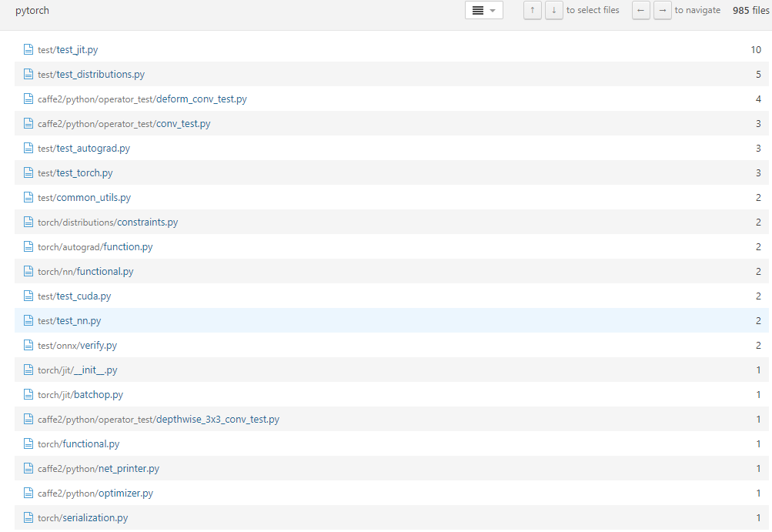Open depthwise_3x3_conv_test.py file link
Viewport: 772px width, 532px height.
tap(159, 419)
